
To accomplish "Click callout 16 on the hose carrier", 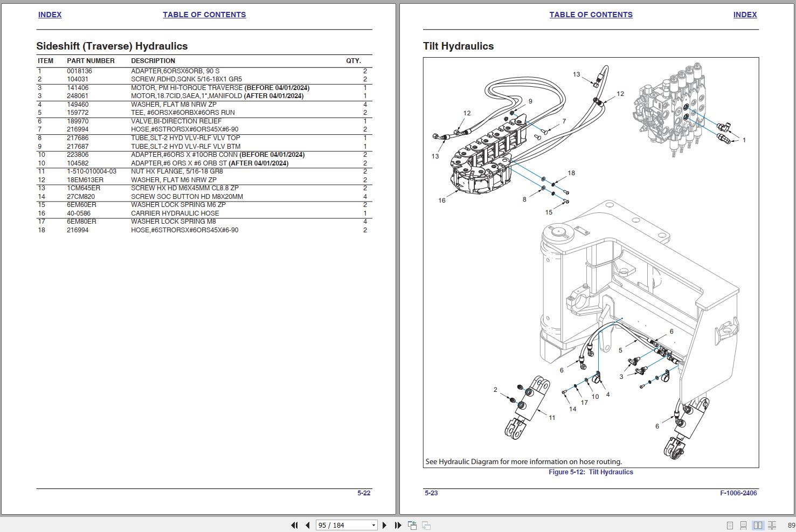I will tap(442, 201).
